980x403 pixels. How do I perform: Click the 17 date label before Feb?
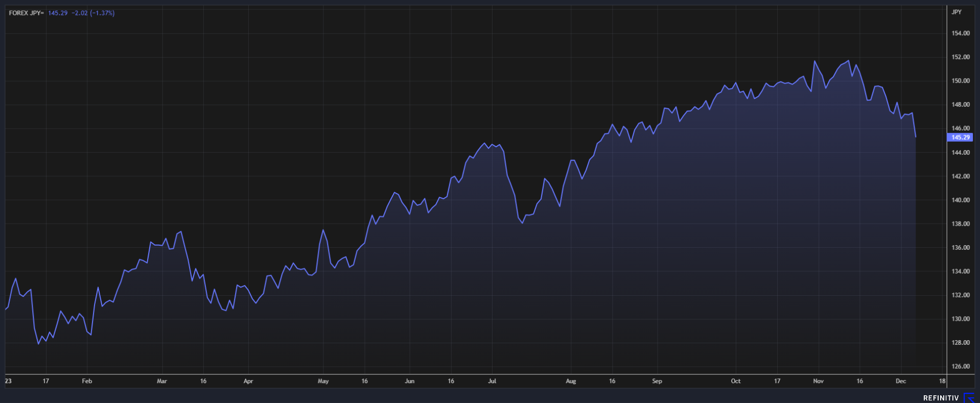[46, 381]
